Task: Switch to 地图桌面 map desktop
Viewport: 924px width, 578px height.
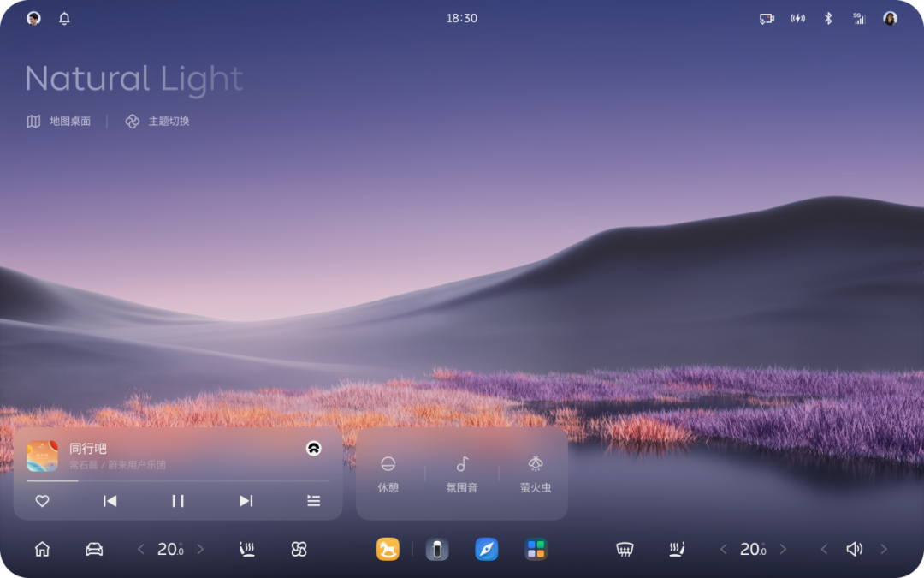Action: [58, 121]
